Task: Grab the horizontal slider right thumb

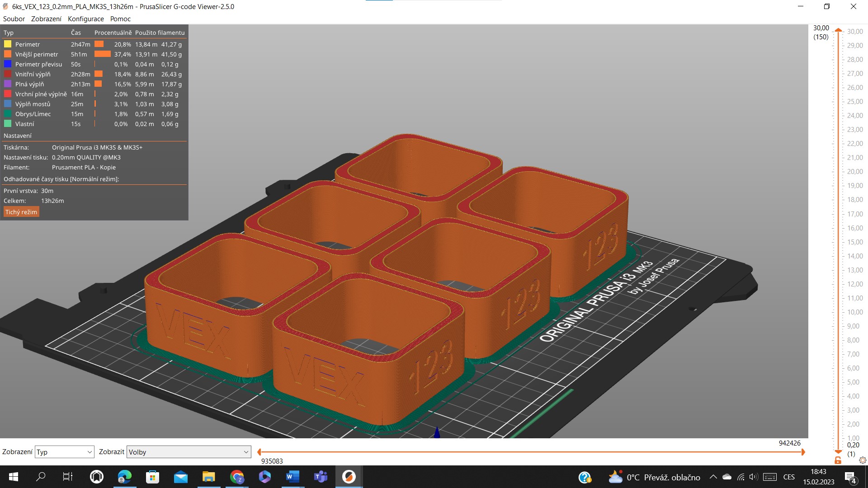Action: tap(803, 452)
